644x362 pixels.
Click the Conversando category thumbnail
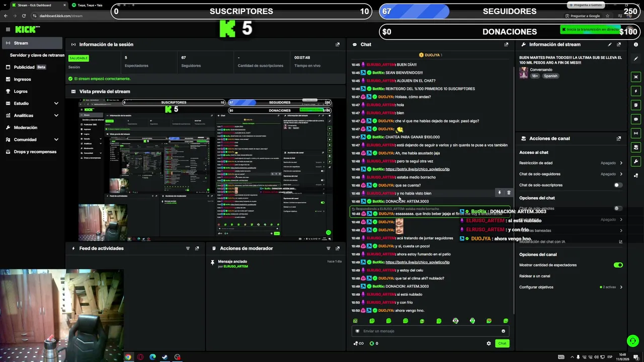click(524, 73)
